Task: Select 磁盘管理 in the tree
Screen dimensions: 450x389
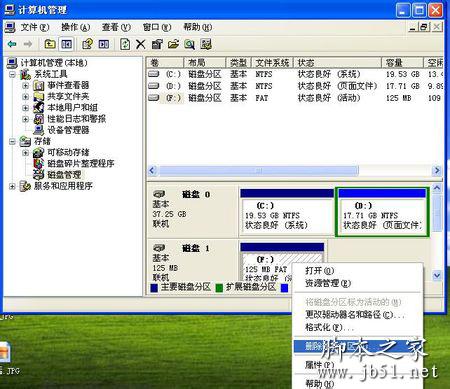Action: pyautogui.click(x=64, y=175)
